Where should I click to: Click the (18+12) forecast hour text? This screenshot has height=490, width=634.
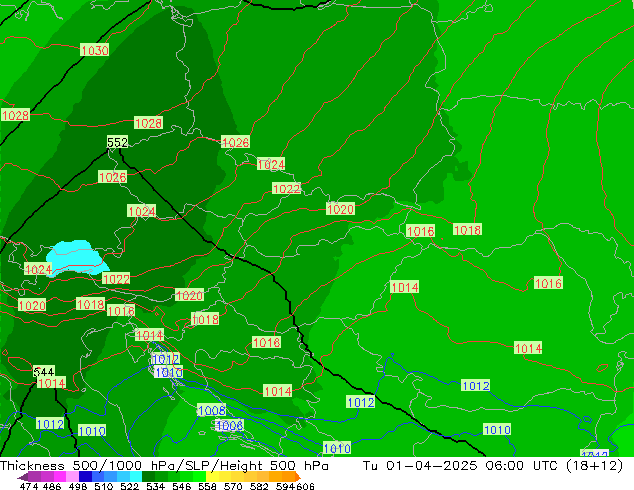tap(594, 466)
